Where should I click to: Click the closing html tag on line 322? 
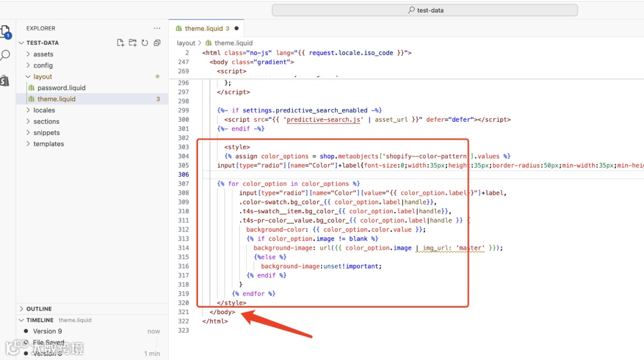[215, 321]
